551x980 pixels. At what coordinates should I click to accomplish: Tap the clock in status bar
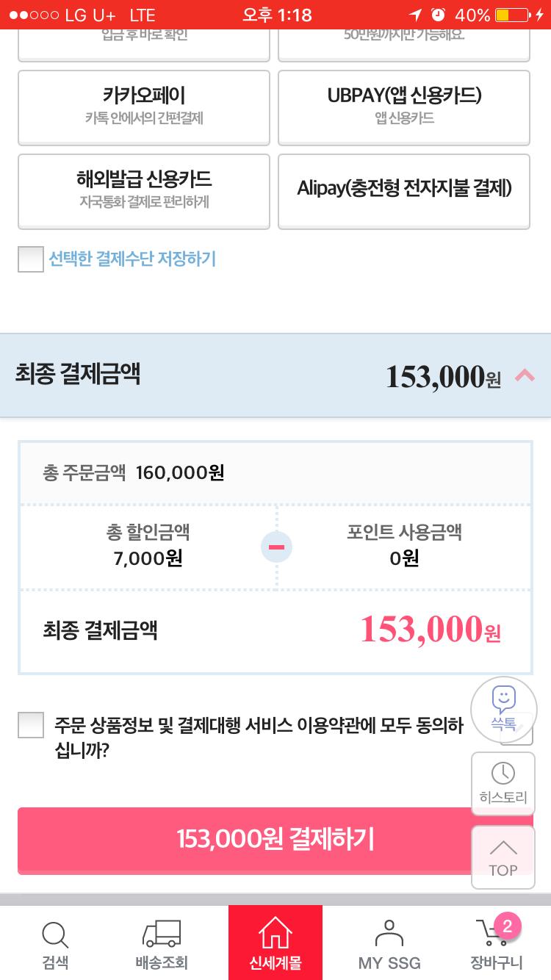(x=277, y=15)
